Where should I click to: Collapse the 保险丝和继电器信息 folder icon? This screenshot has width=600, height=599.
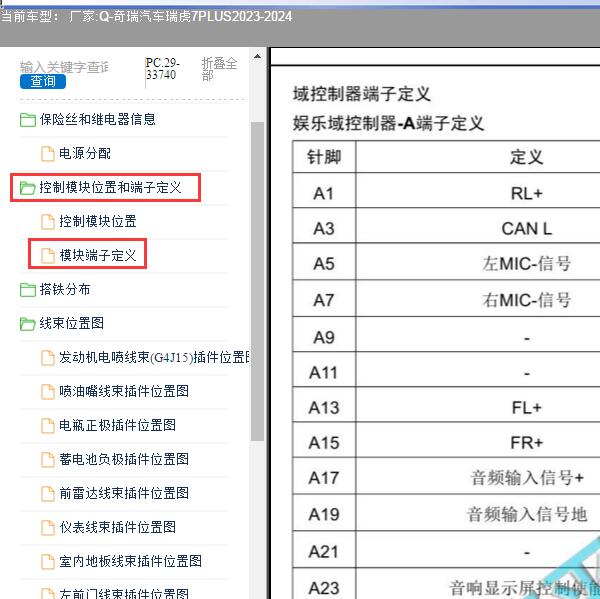tap(27, 120)
